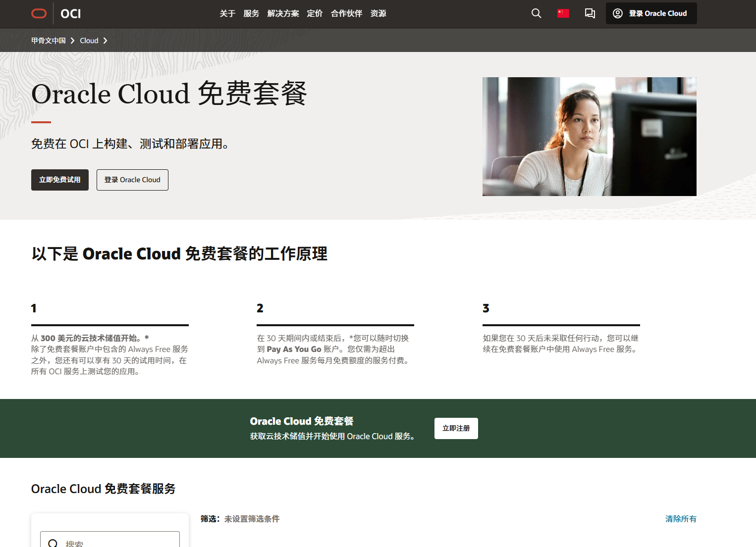Click the 未设置筛选条件 filter status text
The width and height of the screenshot is (756, 547).
[x=252, y=519]
